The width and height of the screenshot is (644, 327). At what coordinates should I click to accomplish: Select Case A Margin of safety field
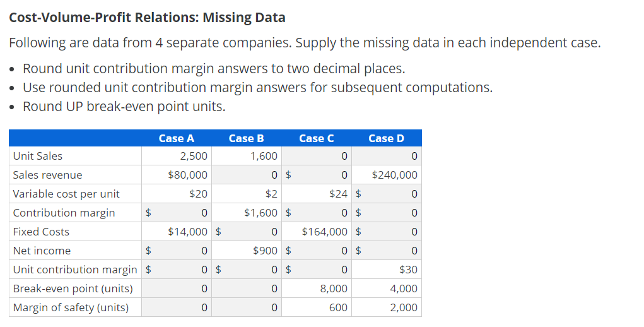[x=177, y=307]
